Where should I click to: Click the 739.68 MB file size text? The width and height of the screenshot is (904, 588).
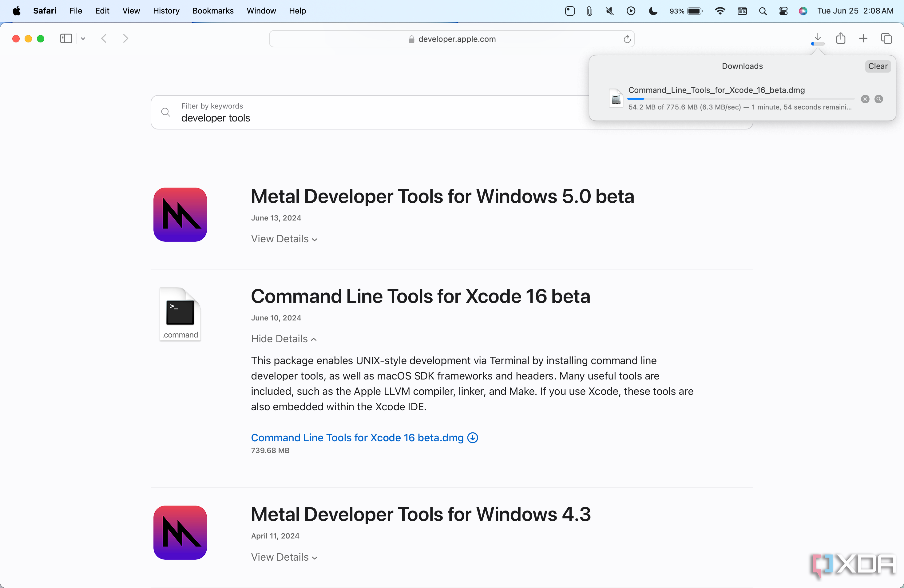tap(270, 450)
